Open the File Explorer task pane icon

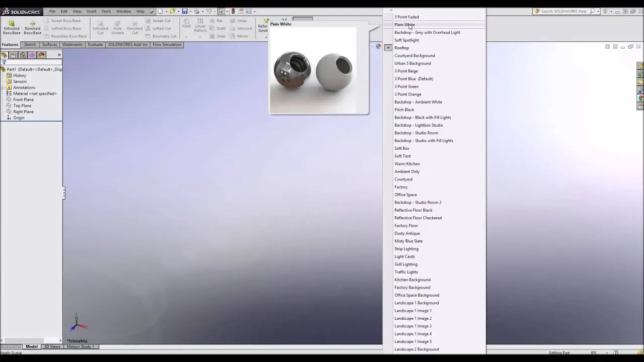click(x=640, y=82)
